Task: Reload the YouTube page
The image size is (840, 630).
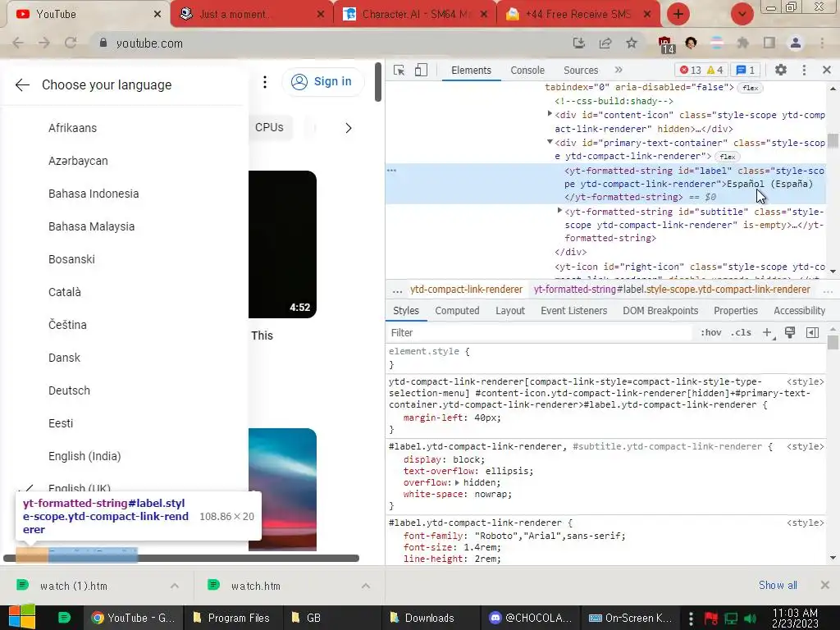Action: (71, 43)
